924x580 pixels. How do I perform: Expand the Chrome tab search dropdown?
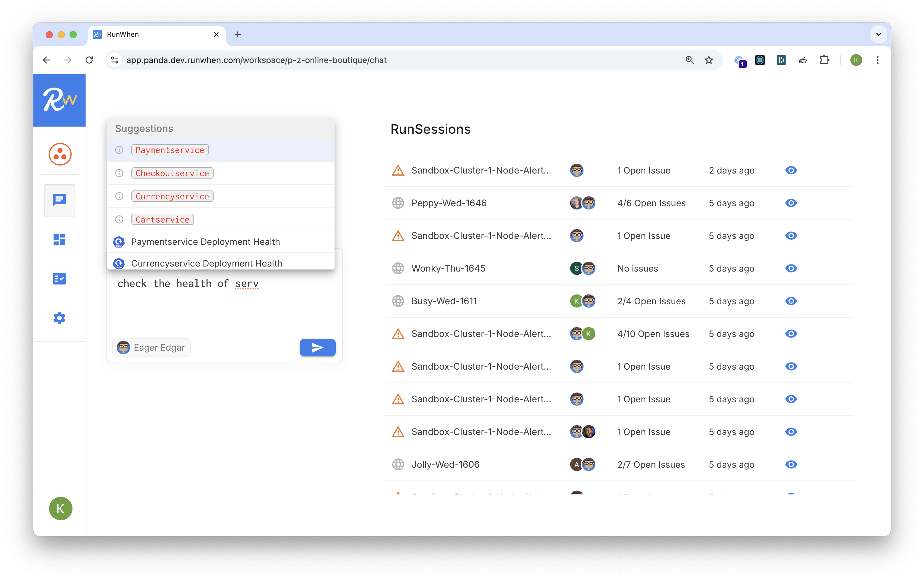click(879, 34)
